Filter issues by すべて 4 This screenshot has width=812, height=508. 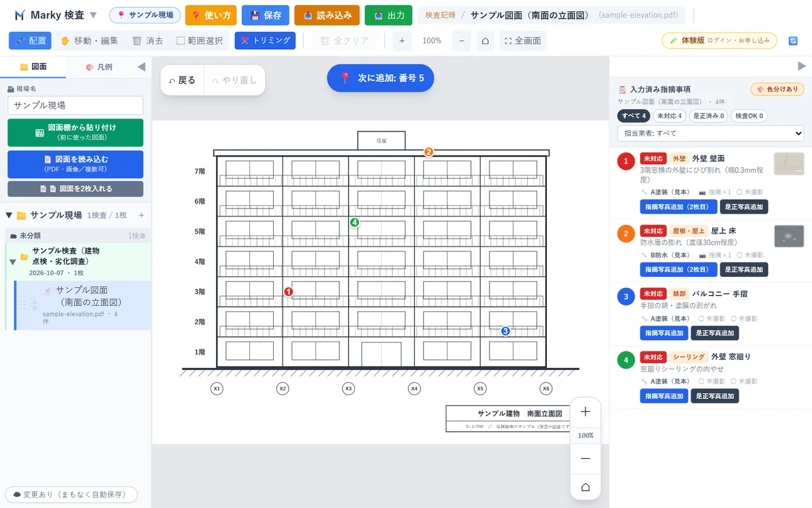click(633, 116)
